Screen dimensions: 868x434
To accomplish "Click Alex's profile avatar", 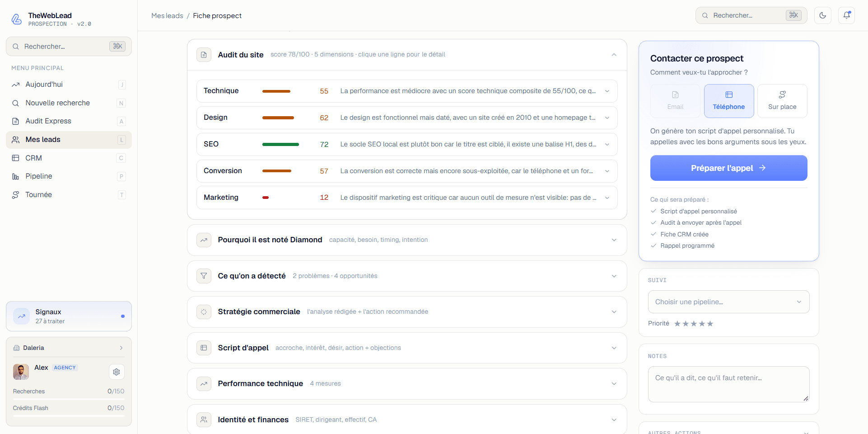I will (x=21, y=372).
